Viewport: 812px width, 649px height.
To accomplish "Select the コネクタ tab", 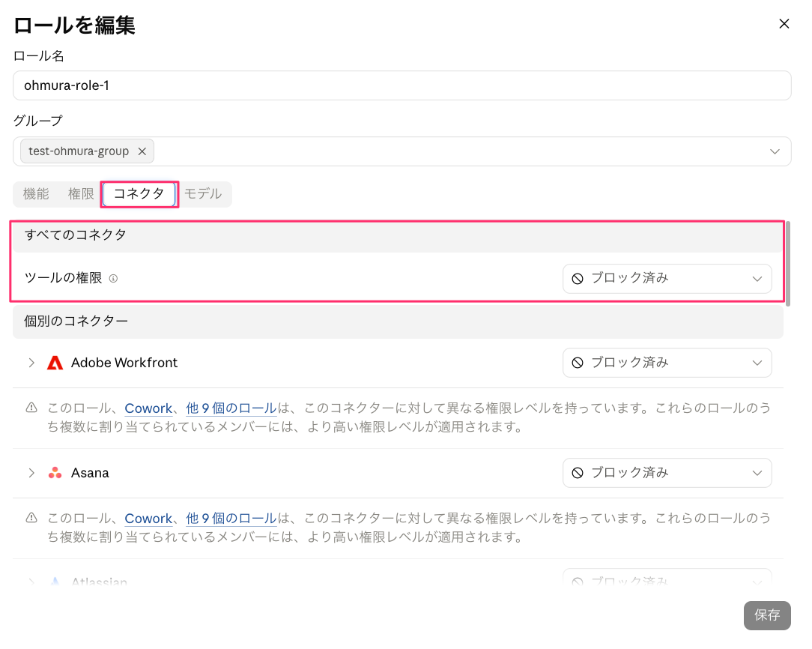I will click(x=139, y=193).
